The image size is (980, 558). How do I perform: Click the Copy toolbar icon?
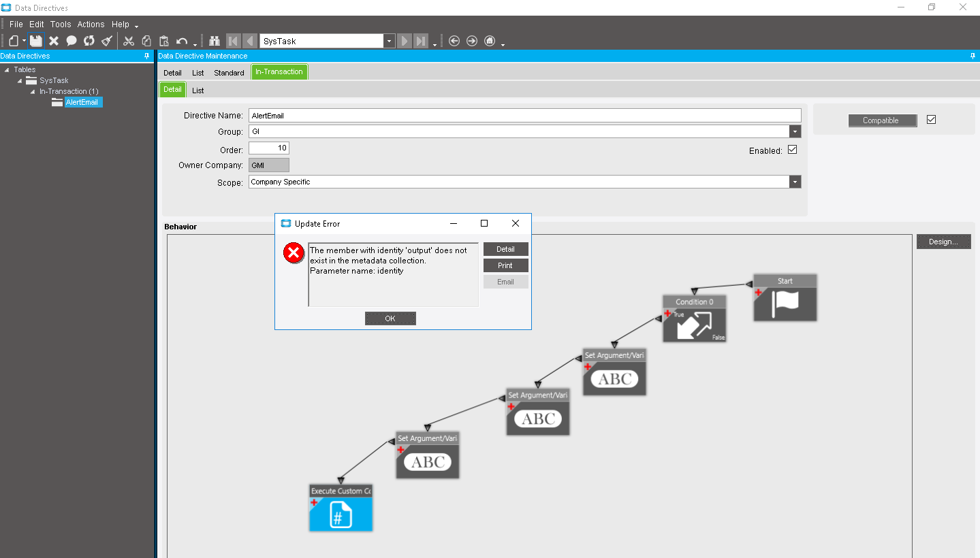click(x=146, y=41)
